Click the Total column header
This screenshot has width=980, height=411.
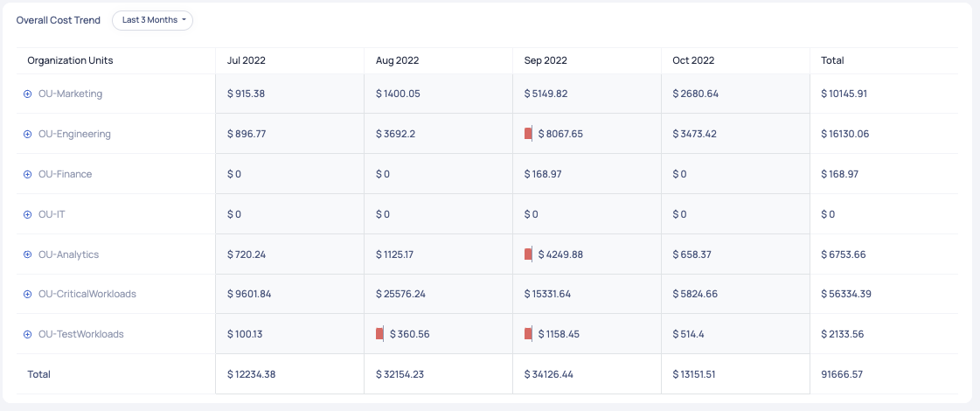click(x=832, y=61)
